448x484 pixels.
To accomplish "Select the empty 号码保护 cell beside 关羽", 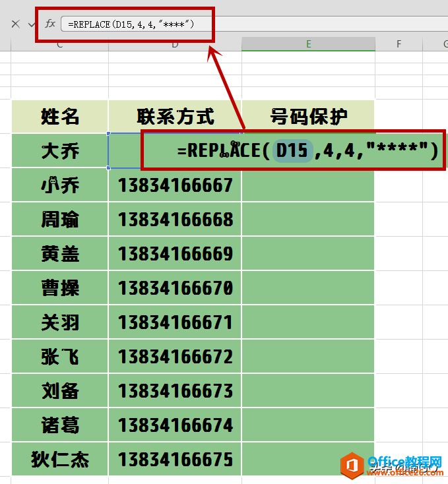I will (308, 322).
